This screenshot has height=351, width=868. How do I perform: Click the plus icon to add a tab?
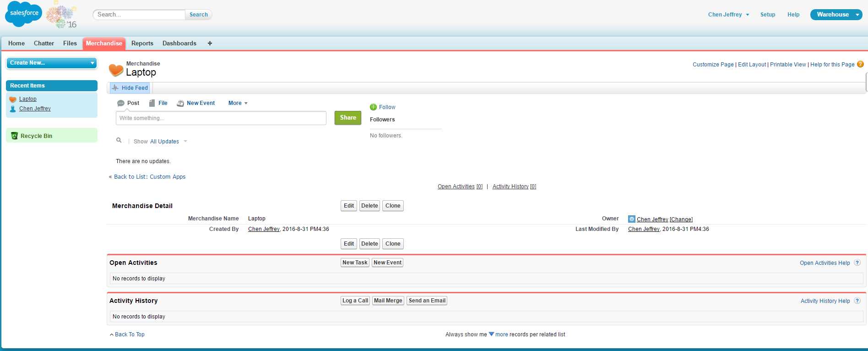click(x=210, y=43)
